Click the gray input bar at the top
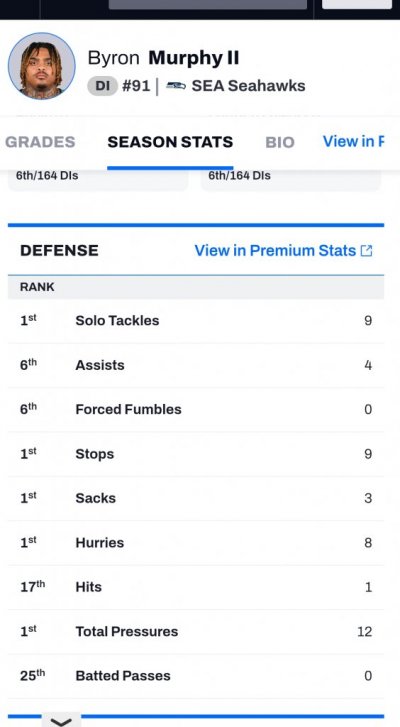The width and height of the screenshot is (400, 727). (x=208, y=4)
